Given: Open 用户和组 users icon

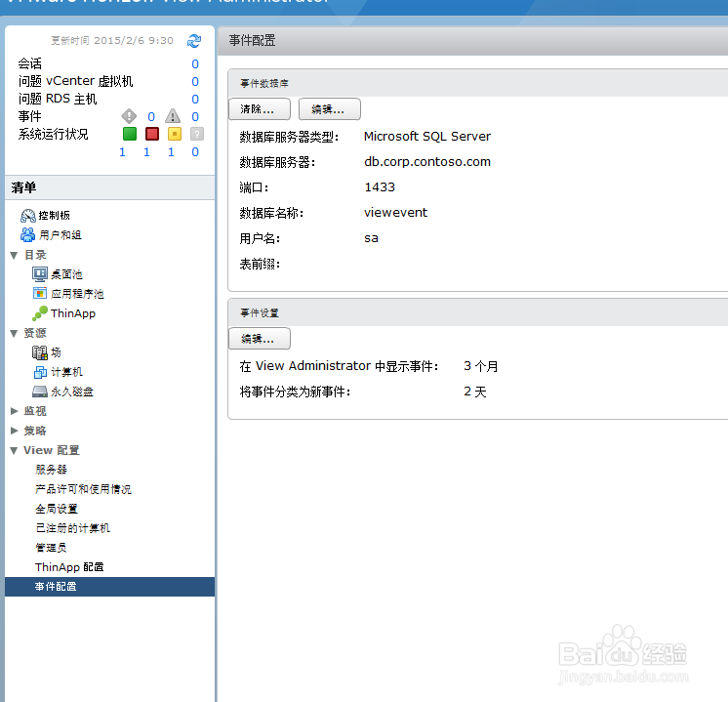Looking at the screenshot, I should (28, 235).
